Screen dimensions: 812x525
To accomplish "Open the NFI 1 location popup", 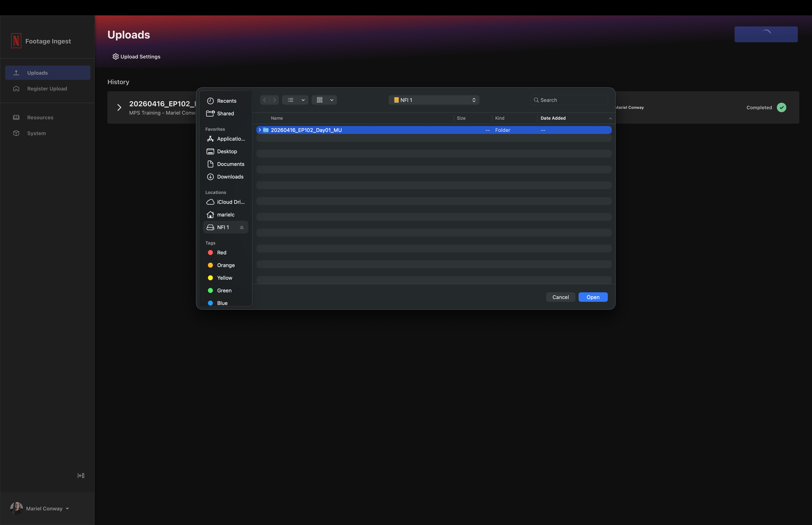I will click(434, 100).
